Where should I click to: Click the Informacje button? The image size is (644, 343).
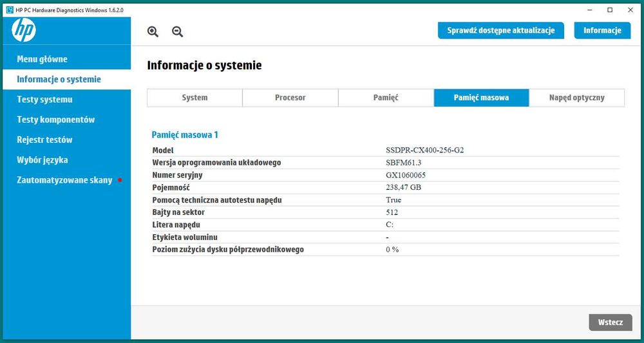click(602, 30)
